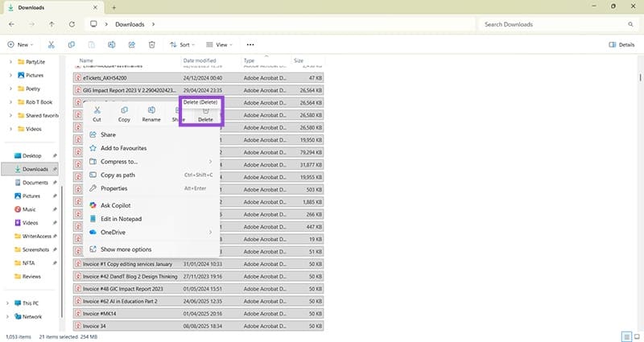Click the Downloads breadcrumb in address bar
The height and width of the screenshot is (342, 644).
(x=130, y=24)
